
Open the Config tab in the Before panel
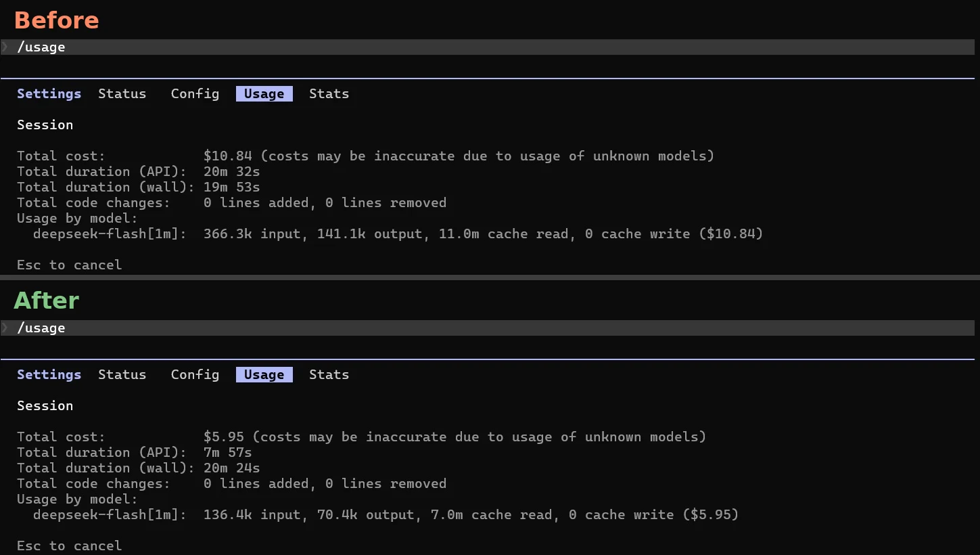pyautogui.click(x=195, y=94)
